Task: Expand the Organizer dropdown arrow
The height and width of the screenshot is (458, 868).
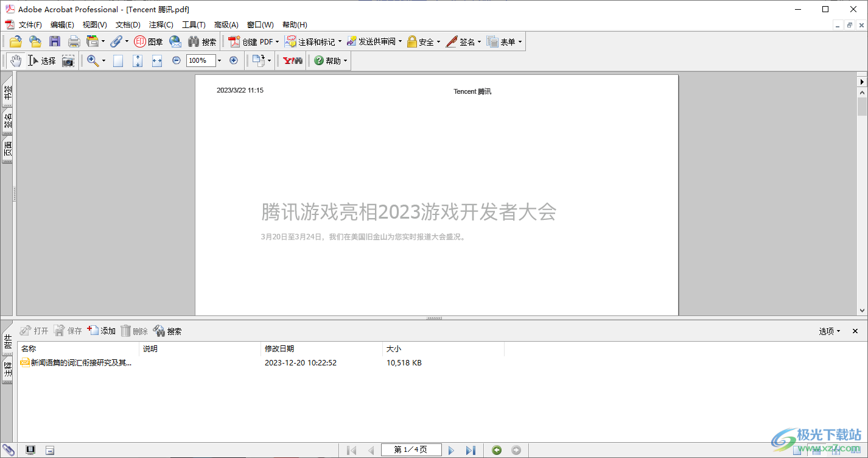Action: click(103, 41)
